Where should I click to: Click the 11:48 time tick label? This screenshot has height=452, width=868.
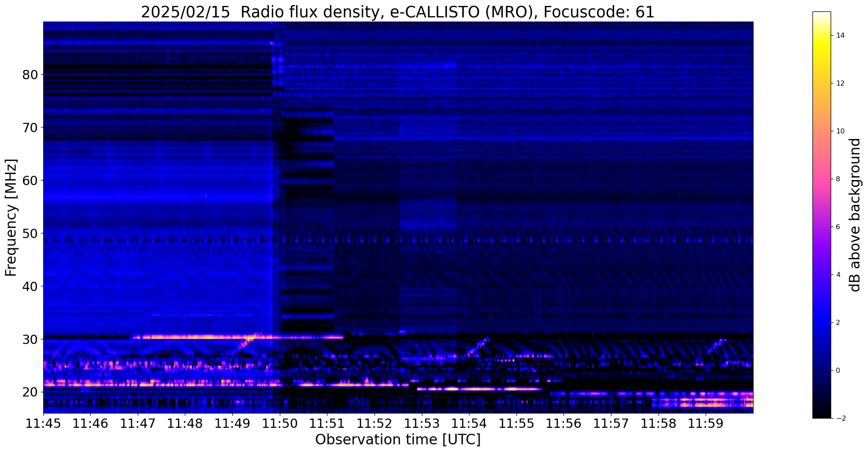(x=185, y=424)
